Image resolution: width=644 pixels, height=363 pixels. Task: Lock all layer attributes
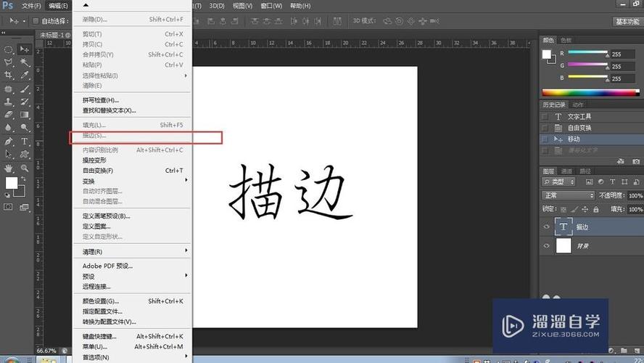596,209
